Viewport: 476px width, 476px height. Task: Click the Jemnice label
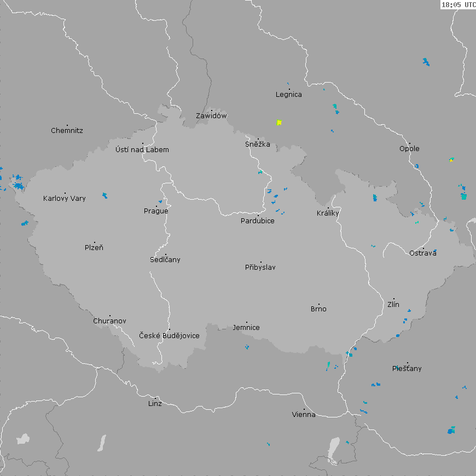point(246,328)
